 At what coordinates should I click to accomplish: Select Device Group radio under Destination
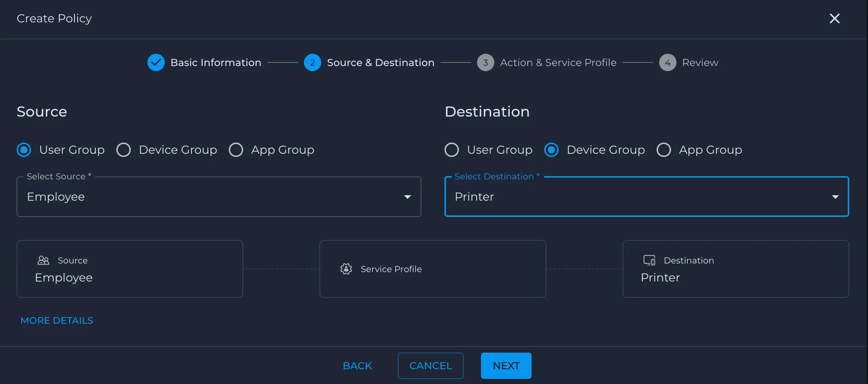[551, 150]
